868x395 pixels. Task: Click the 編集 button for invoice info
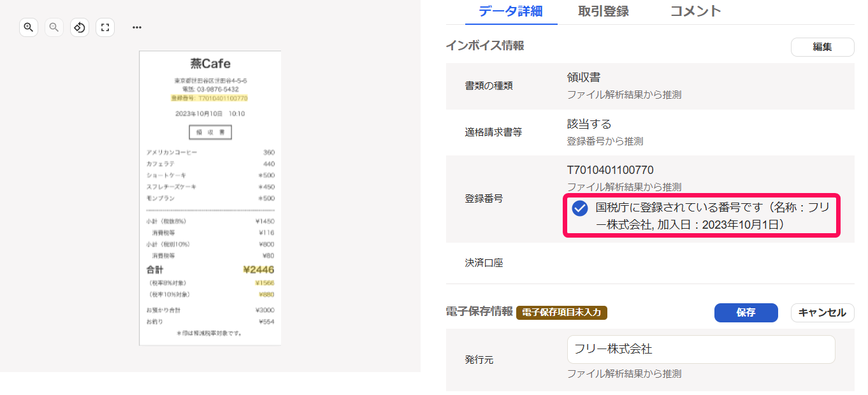point(822,47)
